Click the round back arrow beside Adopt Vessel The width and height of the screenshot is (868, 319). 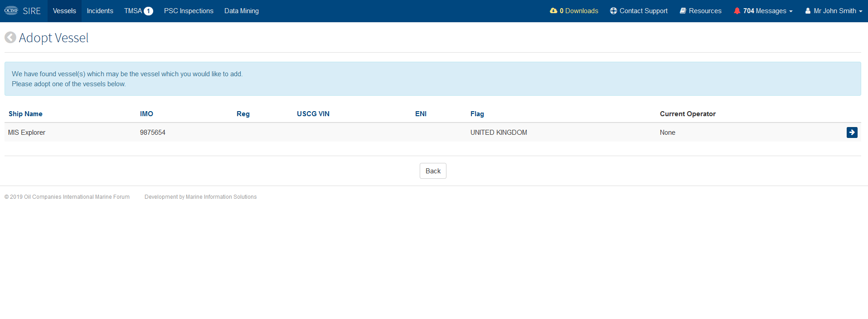pyautogui.click(x=10, y=37)
